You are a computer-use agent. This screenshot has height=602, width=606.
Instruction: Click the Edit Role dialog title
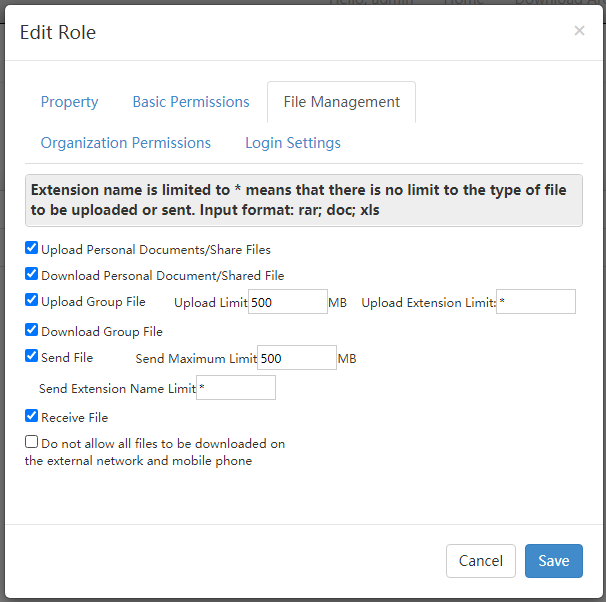58,33
